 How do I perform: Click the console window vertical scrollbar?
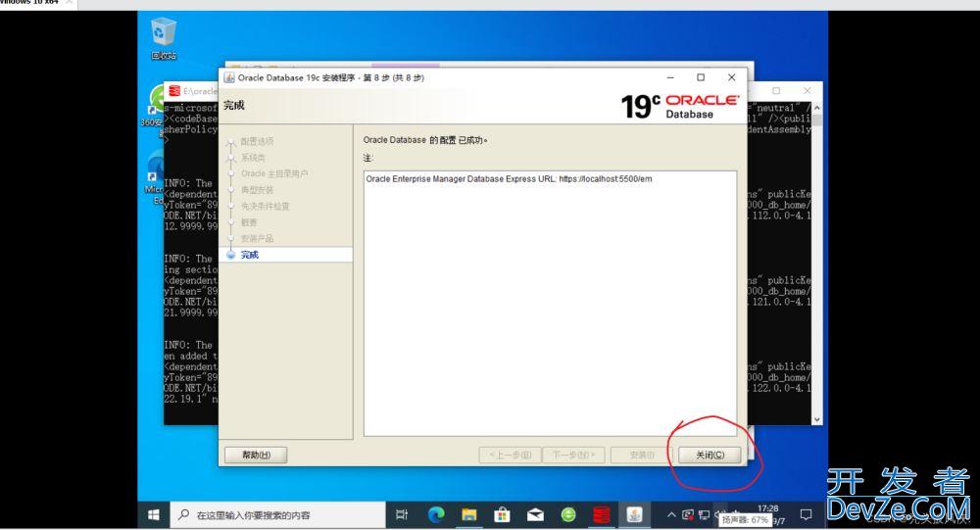(x=817, y=263)
